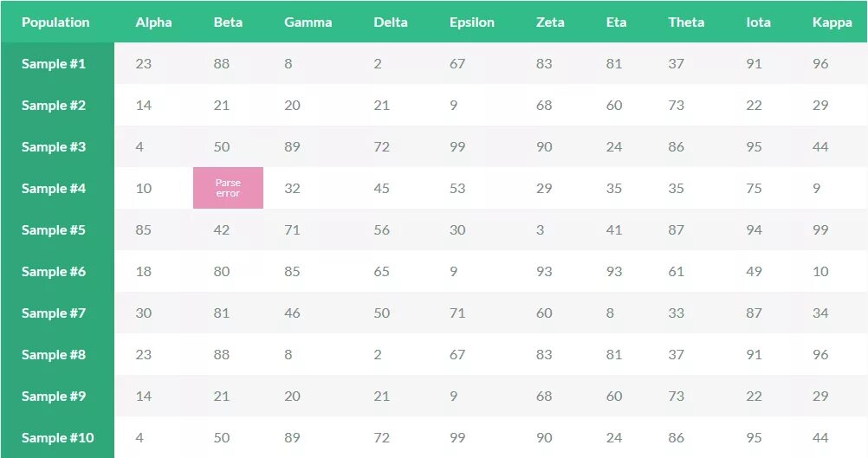
Task: Click the Zeta column header
Action: point(550,23)
